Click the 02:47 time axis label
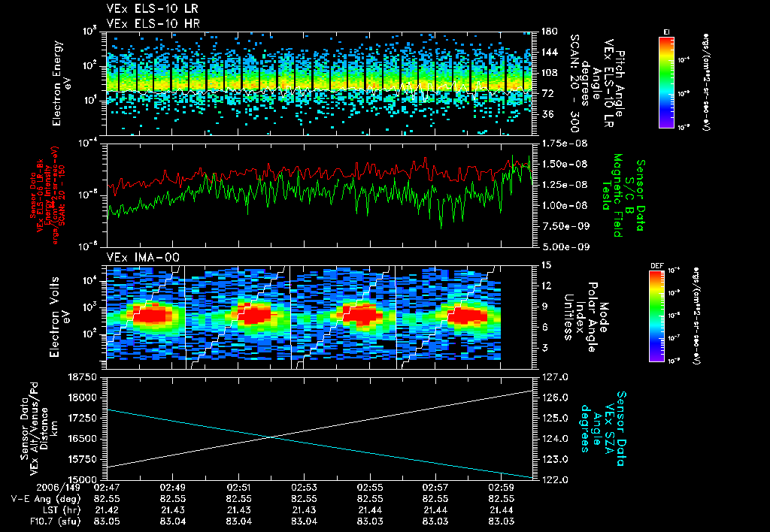The image size is (770, 532). click(107, 488)
